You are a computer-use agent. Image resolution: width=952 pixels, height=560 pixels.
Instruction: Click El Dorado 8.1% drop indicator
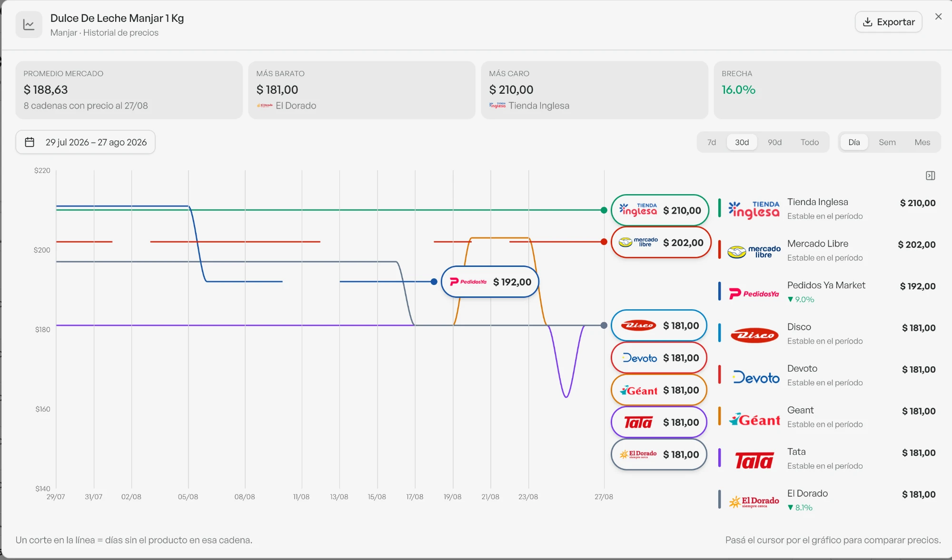click(800, 508)
